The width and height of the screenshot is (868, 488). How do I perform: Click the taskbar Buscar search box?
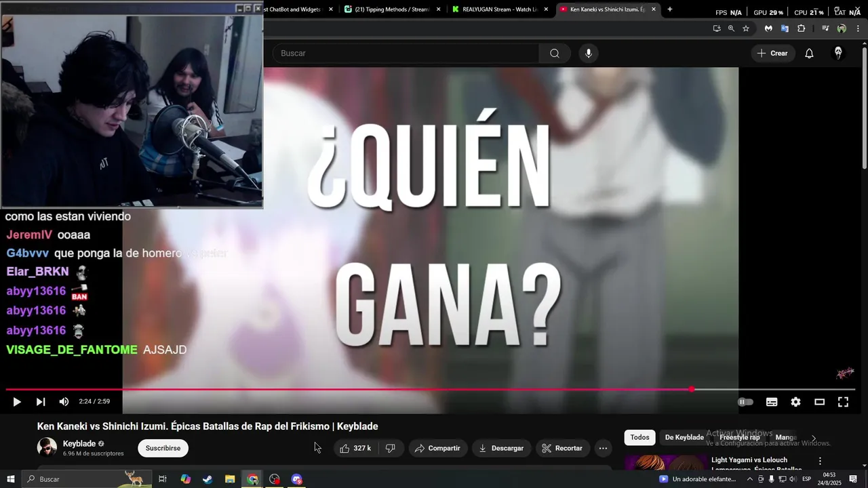(x=86, y=479)
